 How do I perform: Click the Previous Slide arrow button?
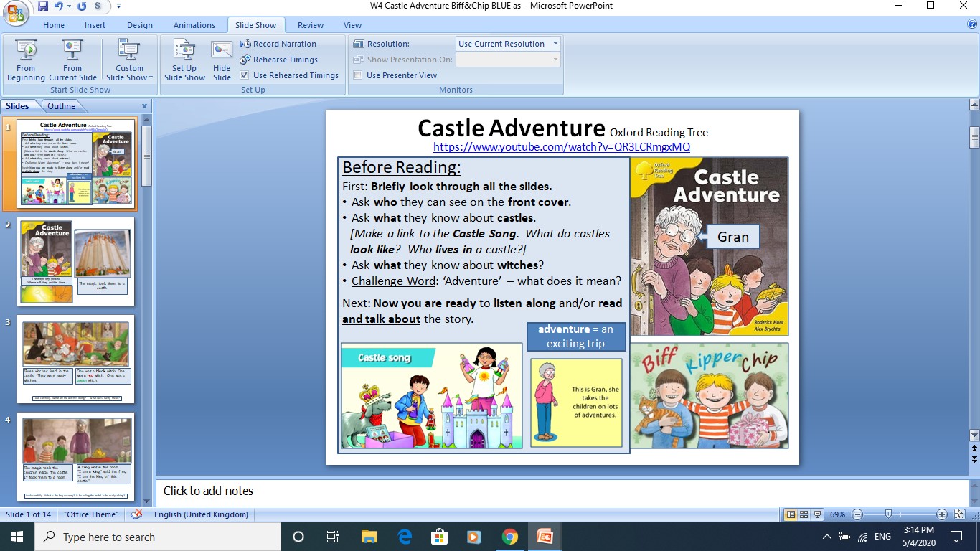[x=974, y=448]
